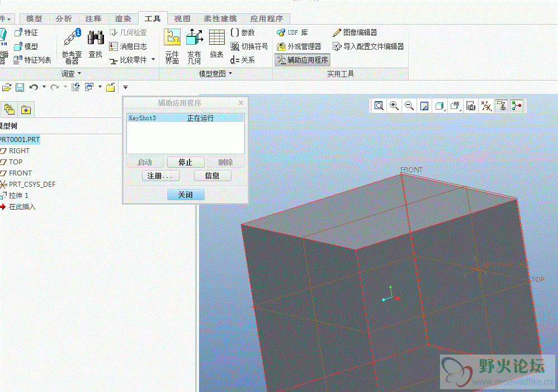
Task: Close the 辅助应用程序 dialog with X
Action: 241,103
